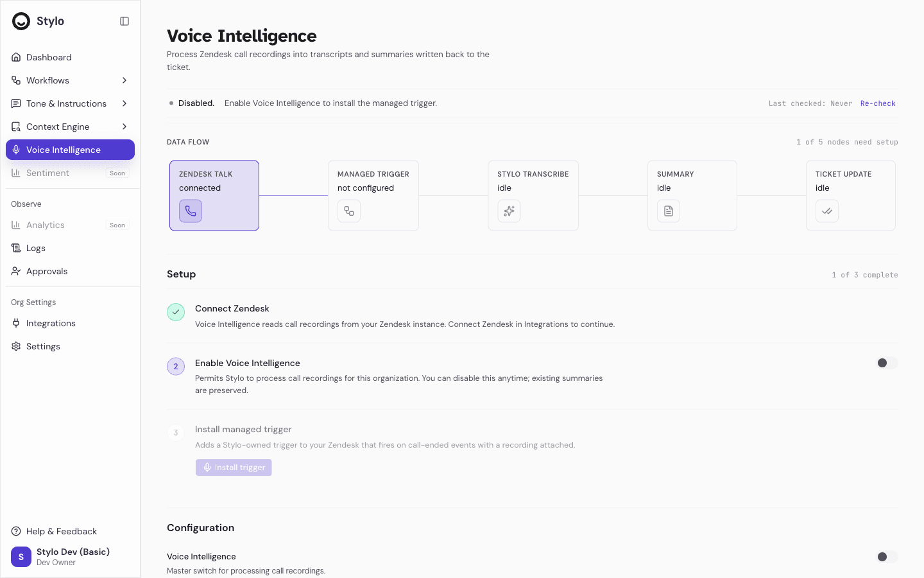
Task: Click the Connect Zendesk green checkmark
Action: click(x=176, y=312)
